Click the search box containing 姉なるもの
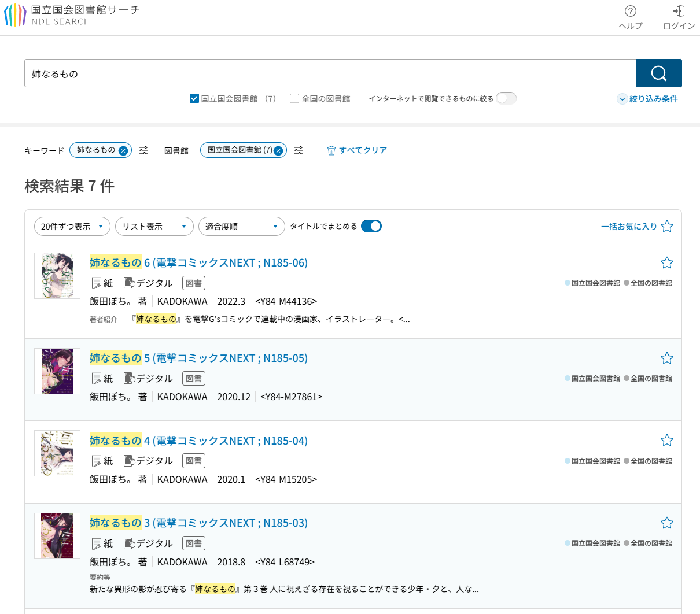Screen dimensions: 700x614 (330, 73)
